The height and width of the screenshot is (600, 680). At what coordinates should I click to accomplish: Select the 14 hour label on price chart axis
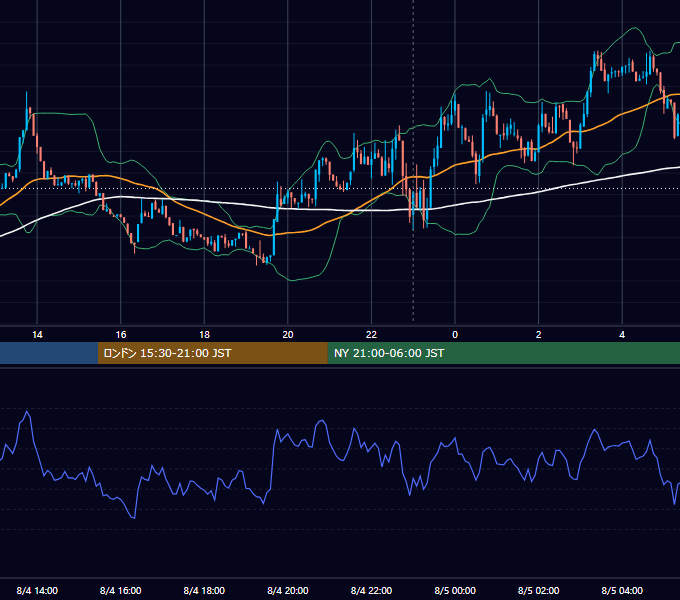(x=37, y=335)
